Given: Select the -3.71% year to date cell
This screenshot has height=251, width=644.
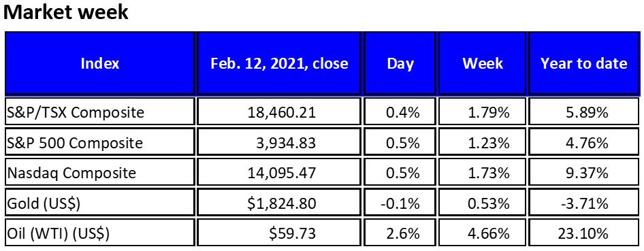Looking at the screenshot, I should coord(583,203).
